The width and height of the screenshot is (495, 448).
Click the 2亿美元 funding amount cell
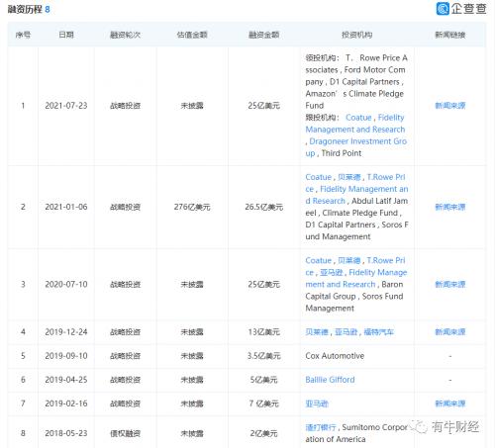coord(263,433)
